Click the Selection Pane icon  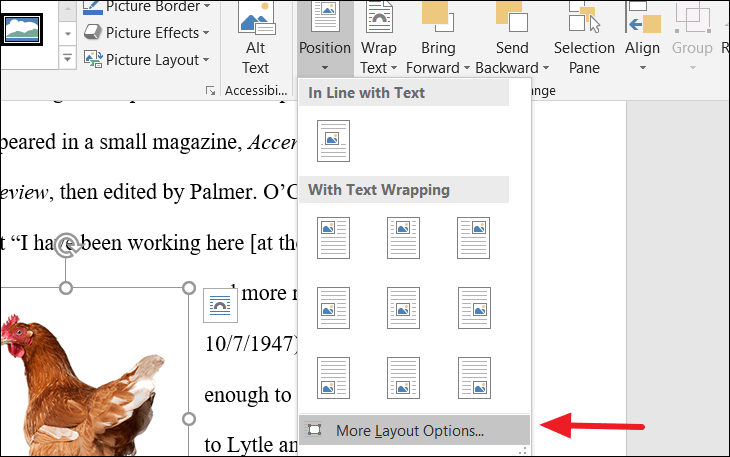pyautogui.click(x=584, y=17)
